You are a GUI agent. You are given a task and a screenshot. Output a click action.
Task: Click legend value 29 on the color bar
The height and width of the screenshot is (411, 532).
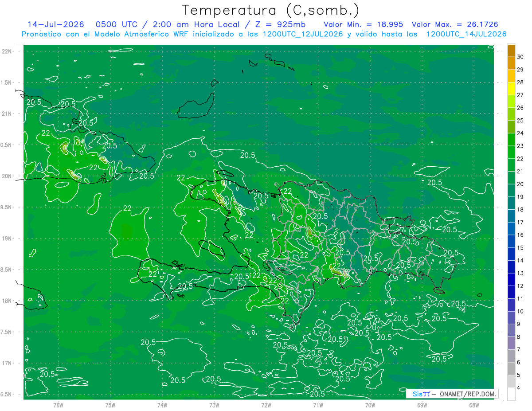[x=520, y=70]
